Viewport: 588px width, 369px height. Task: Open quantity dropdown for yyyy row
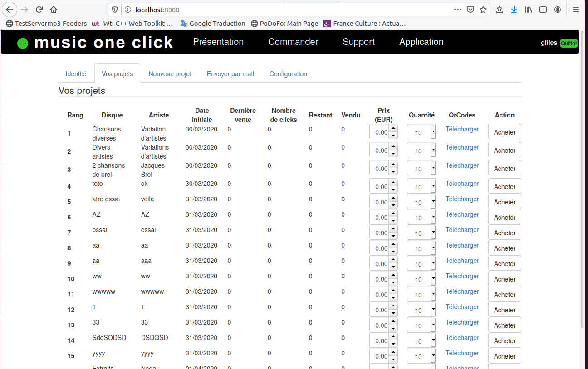tap(421, 356)
